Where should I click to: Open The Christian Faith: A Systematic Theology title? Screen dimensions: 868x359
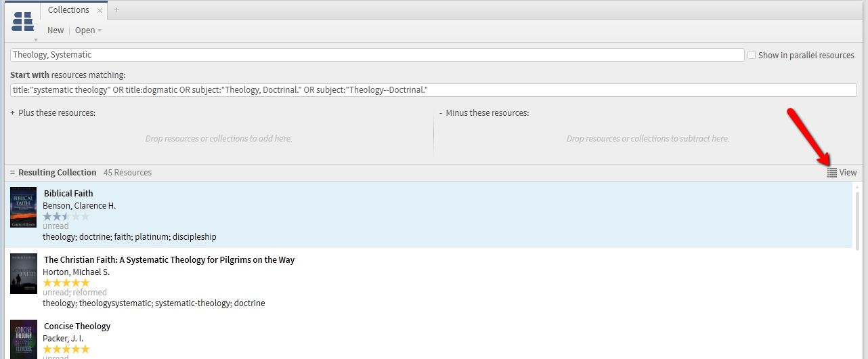tap(169, 259)
